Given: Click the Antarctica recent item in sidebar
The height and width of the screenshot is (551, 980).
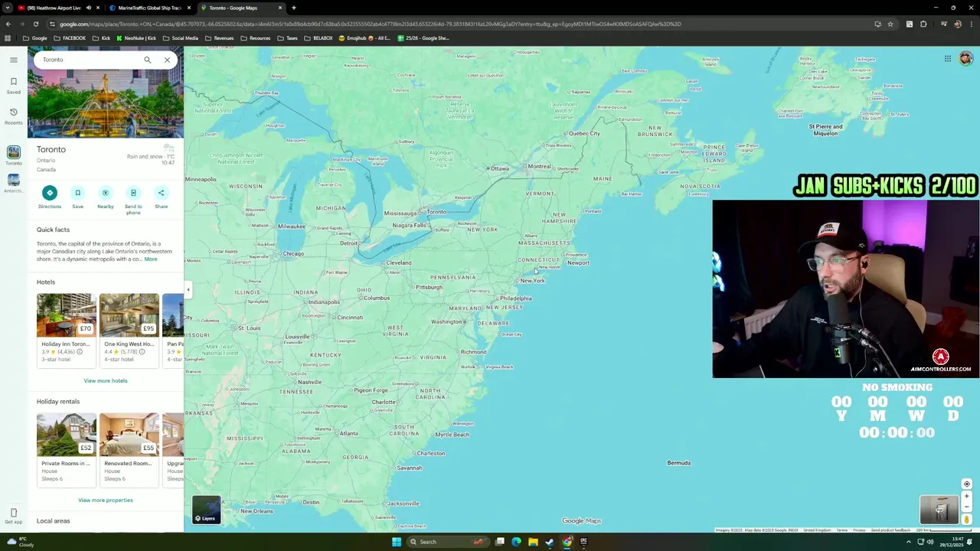Looking at the screenshot, I should click(13, 184).
